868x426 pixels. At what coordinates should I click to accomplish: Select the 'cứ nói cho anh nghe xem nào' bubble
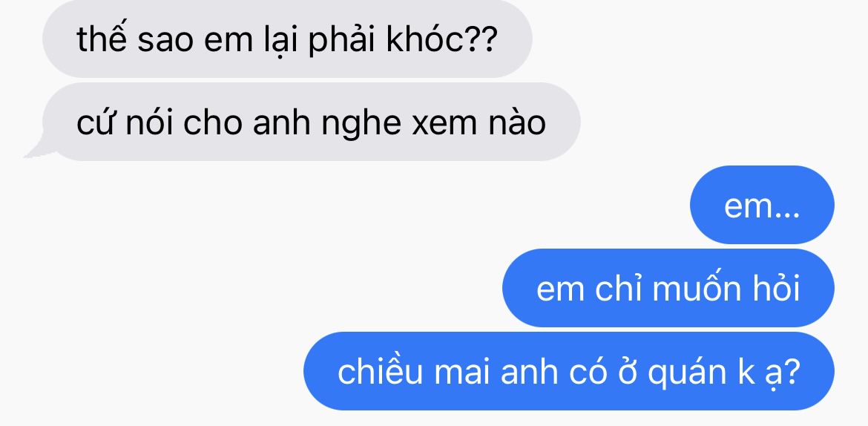tap(311, 122)
